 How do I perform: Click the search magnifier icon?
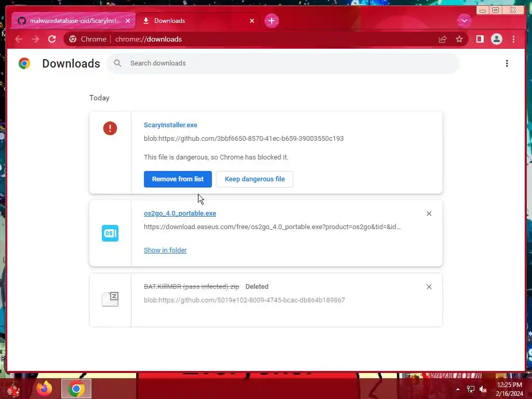[117, 63]
